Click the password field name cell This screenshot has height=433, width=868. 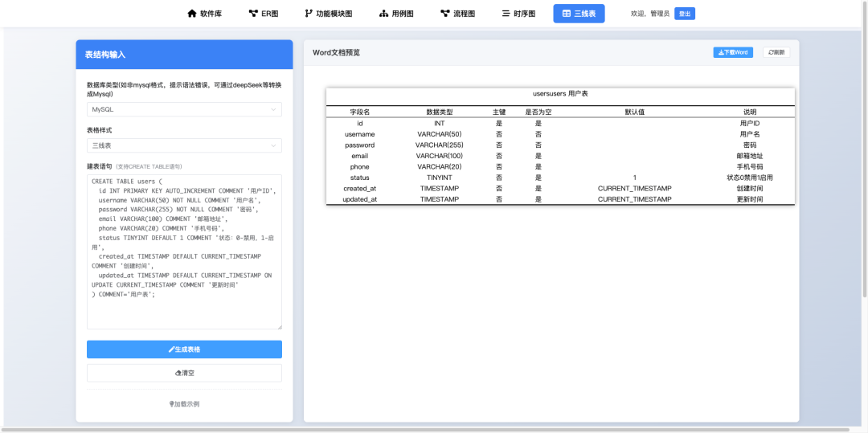pos(360,145)
